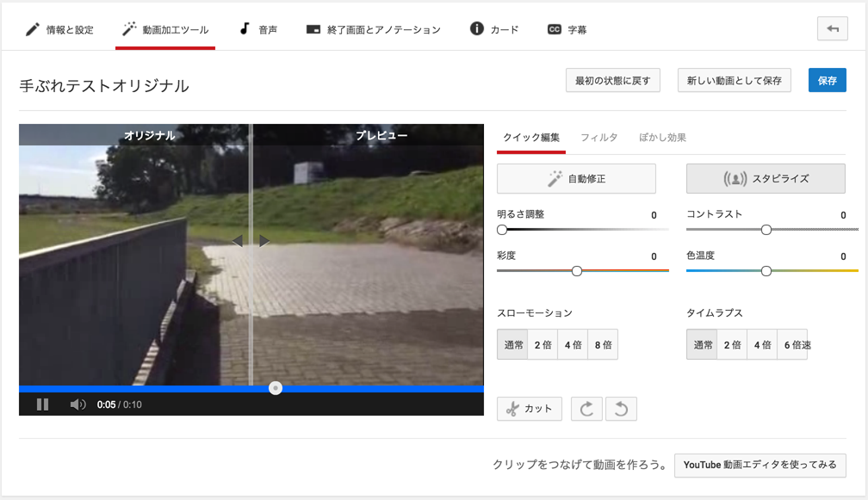Mute the video with speaker icon
868x500 pixels.
point(77,404)
